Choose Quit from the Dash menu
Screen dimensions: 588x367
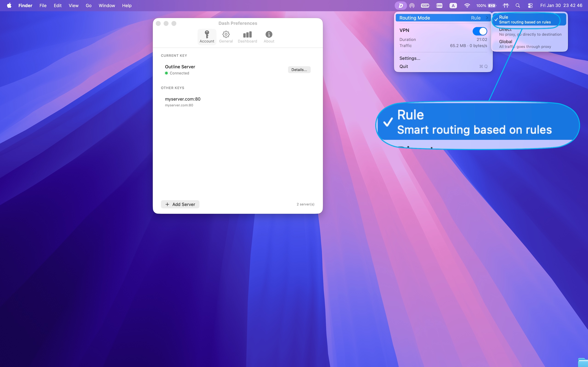point(404,66)
